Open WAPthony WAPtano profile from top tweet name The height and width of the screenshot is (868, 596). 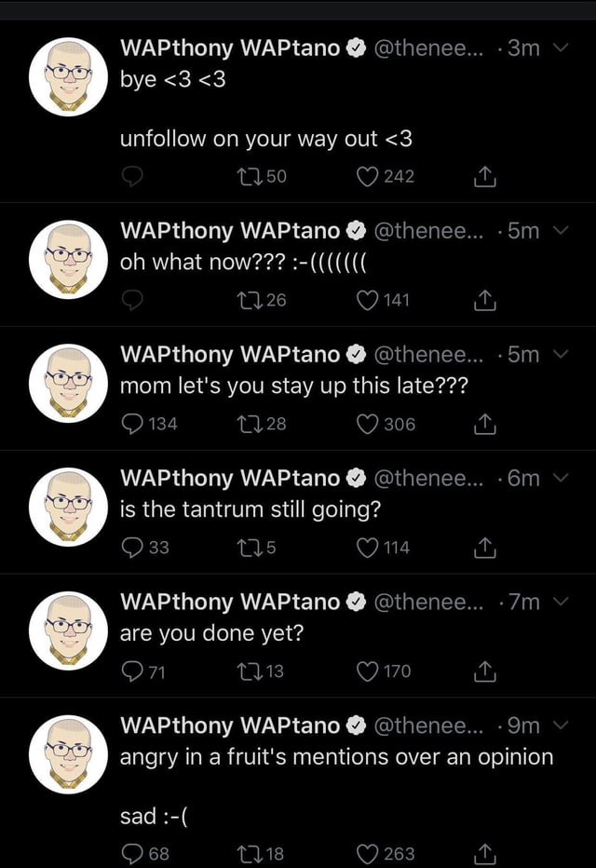[230, 48]
